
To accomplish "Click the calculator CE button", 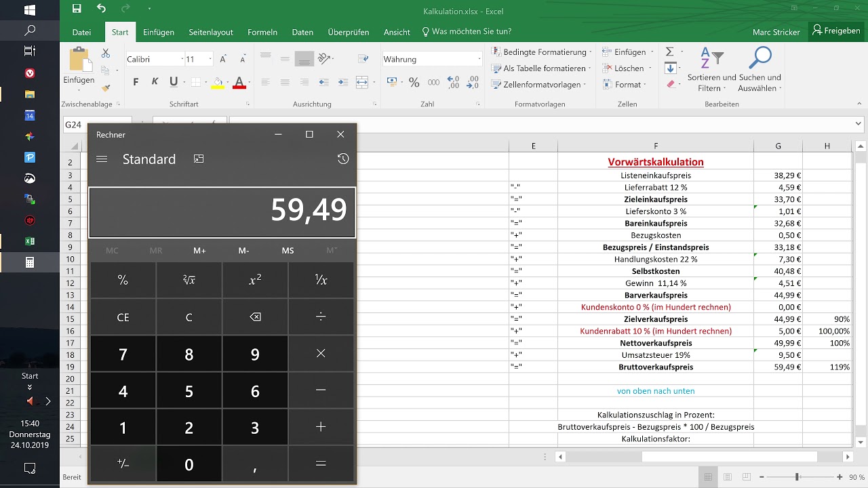I will (123, 317).
